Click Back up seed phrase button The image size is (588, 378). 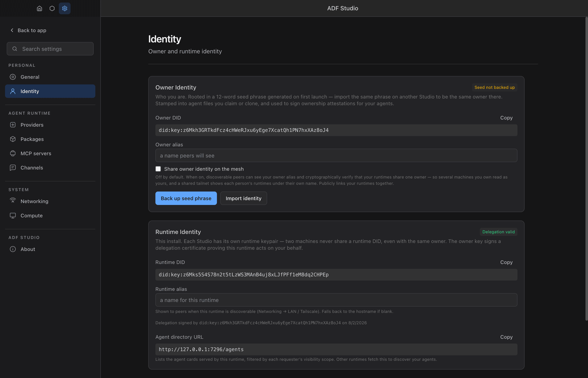point(186,198)
